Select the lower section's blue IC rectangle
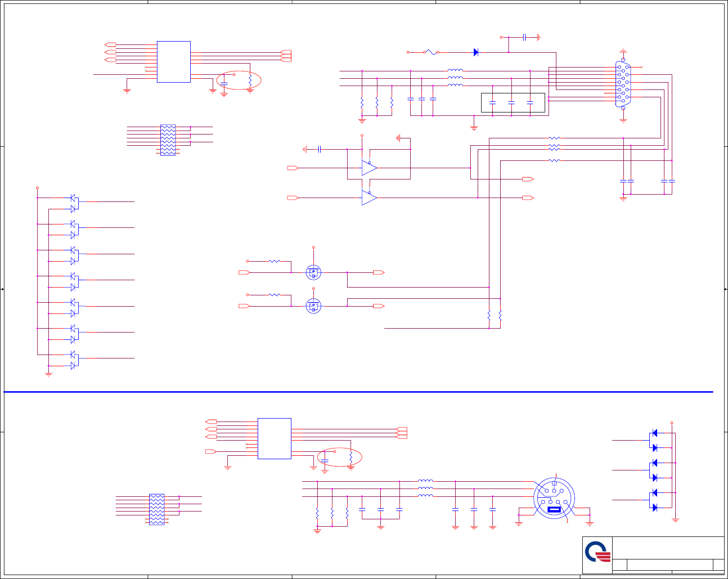The width and height of the screenshot is (728, 579). click(x=274, y=439)
